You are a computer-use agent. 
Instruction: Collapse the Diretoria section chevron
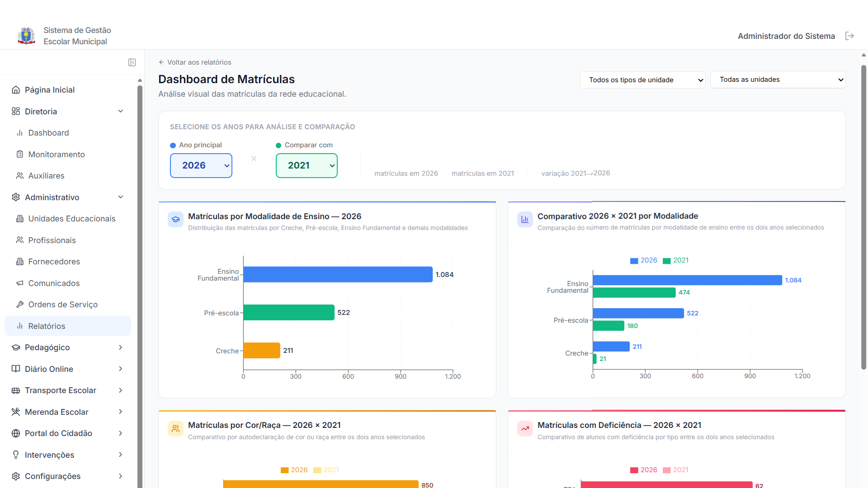pos(121,111)
